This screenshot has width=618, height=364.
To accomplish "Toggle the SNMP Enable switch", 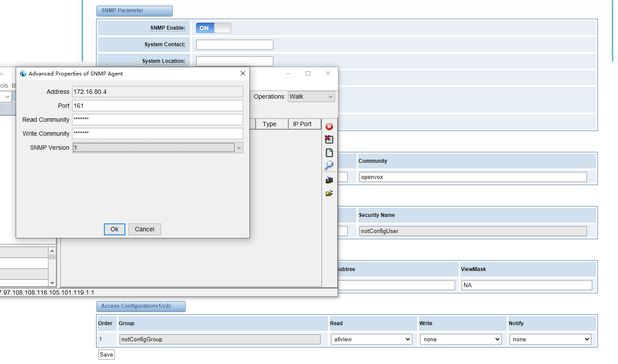I will click(213, 28).
